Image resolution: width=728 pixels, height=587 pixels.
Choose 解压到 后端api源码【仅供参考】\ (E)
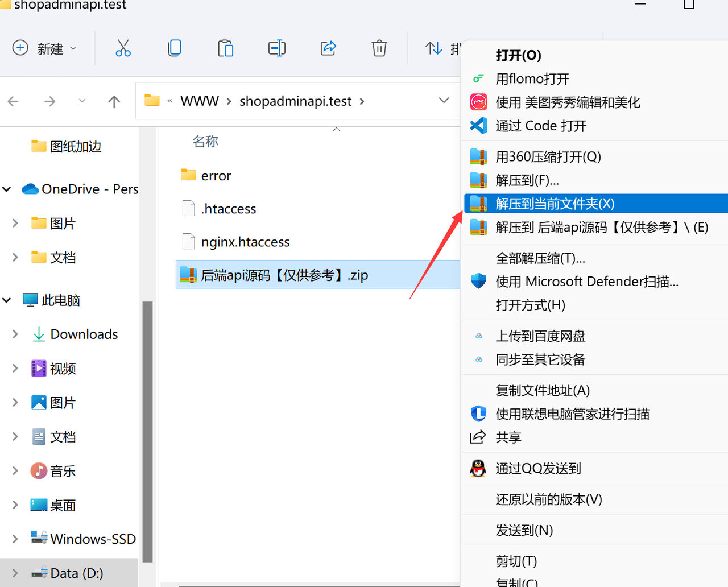point(594,227)
